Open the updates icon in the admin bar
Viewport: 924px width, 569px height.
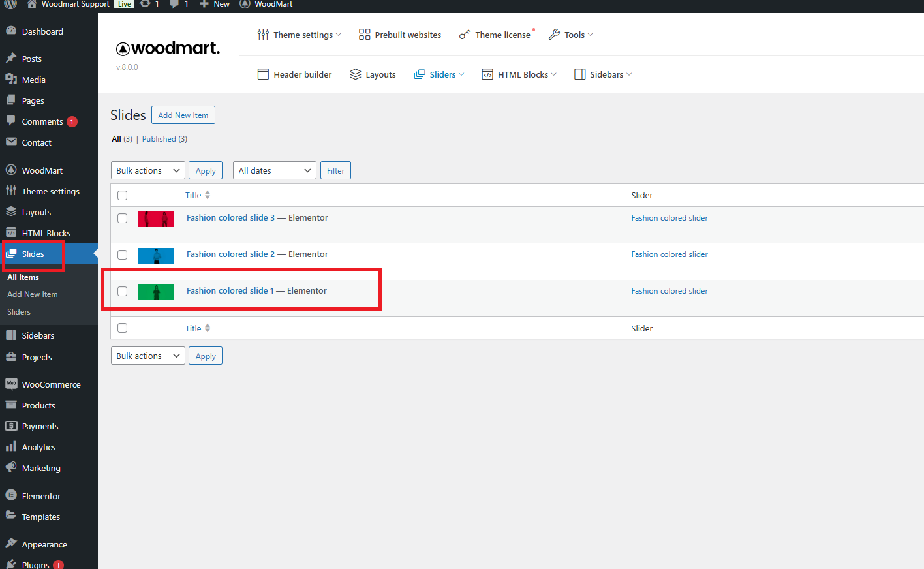(x=145, y=4)
